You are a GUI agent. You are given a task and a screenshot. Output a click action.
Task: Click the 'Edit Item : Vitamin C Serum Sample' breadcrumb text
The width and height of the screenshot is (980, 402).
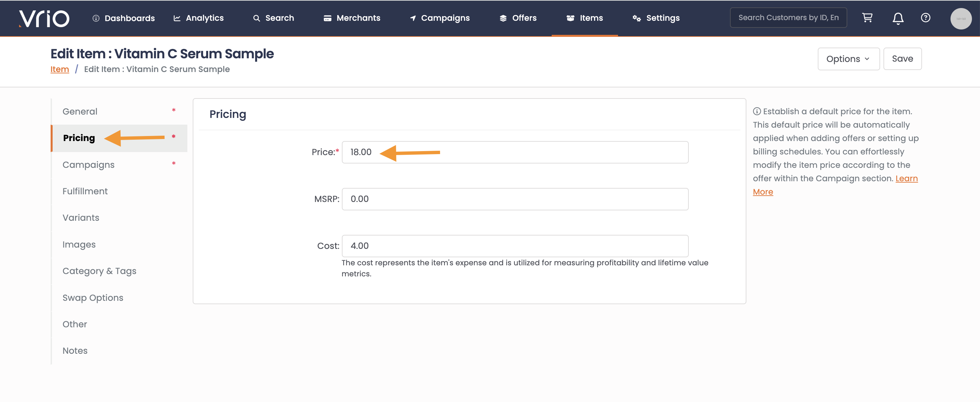[157, 69]
